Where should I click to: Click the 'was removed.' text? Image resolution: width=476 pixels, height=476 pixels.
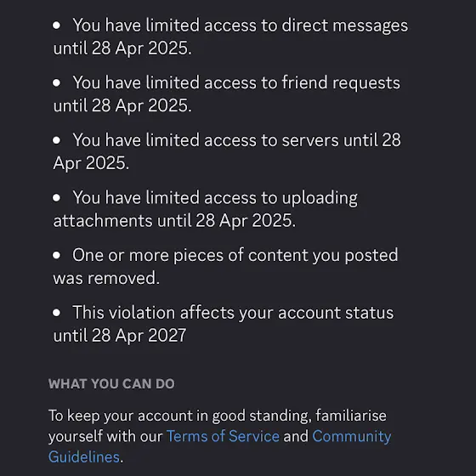click(106, 278)
